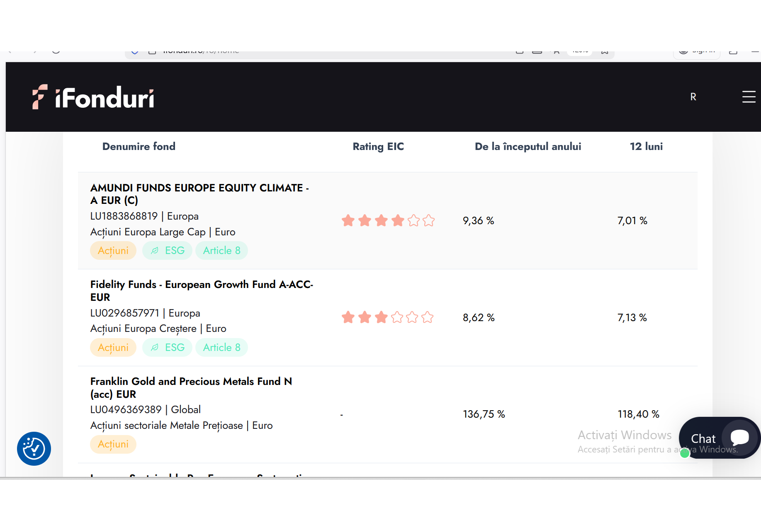
Task: Sort by Denumire fond column header
Action: pos(139,146)
